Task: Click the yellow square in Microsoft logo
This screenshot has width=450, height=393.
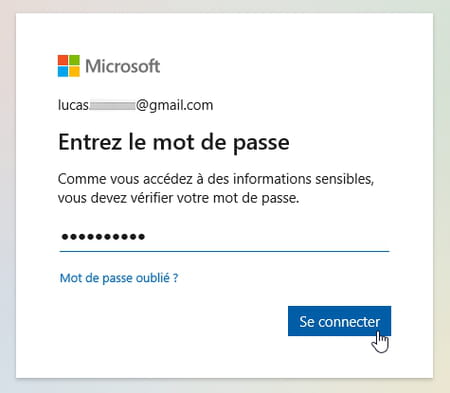Action: pos(74,71)
